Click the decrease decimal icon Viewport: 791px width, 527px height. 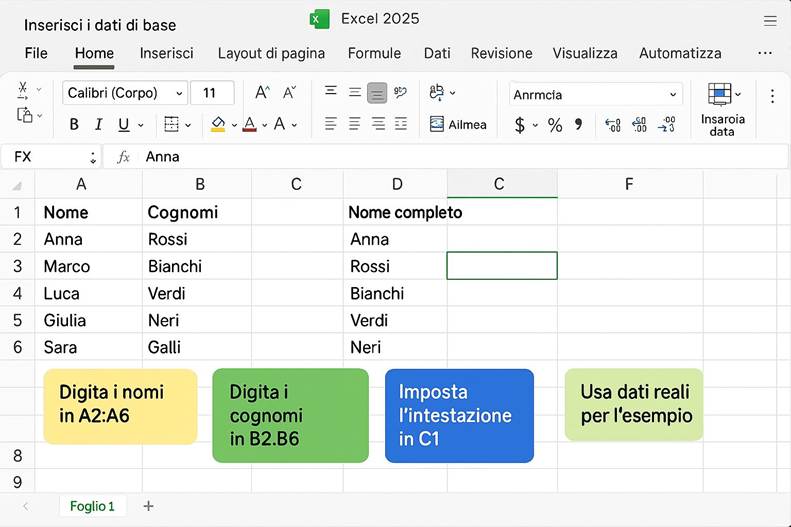[x=639, y=125]
